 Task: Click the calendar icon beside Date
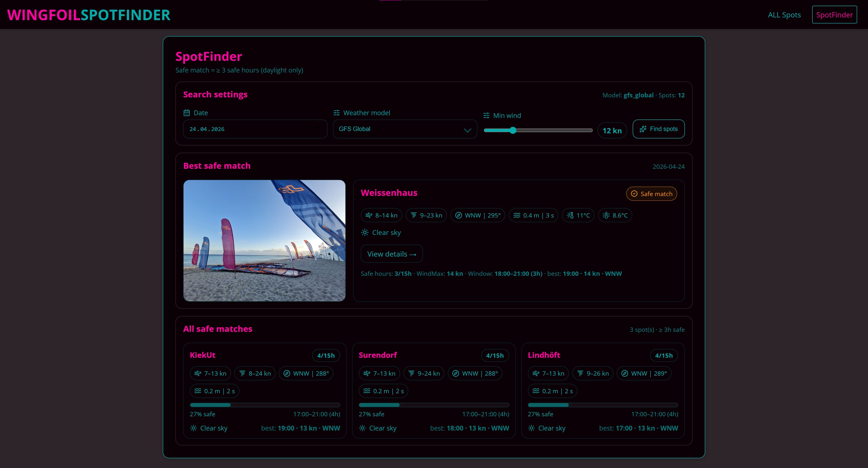coord(186,113)
